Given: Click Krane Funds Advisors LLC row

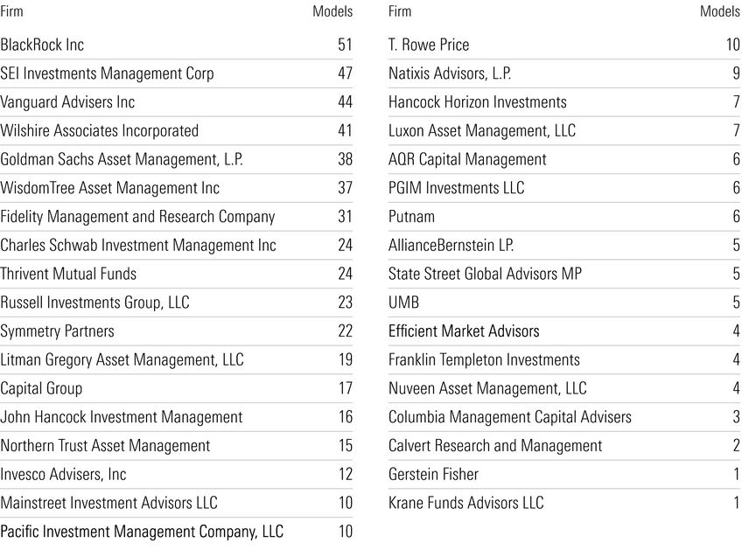Looking at the screenshot, I should [564, 503].
